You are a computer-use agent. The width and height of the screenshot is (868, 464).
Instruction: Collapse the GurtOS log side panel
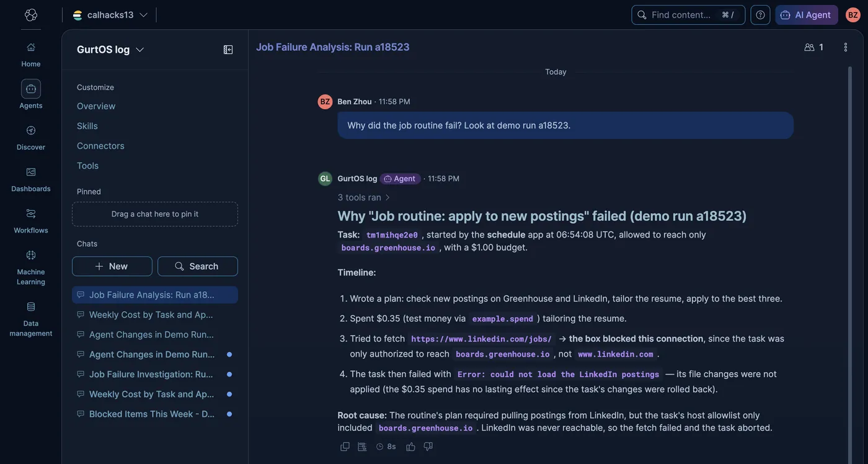(x=228, y=50)
